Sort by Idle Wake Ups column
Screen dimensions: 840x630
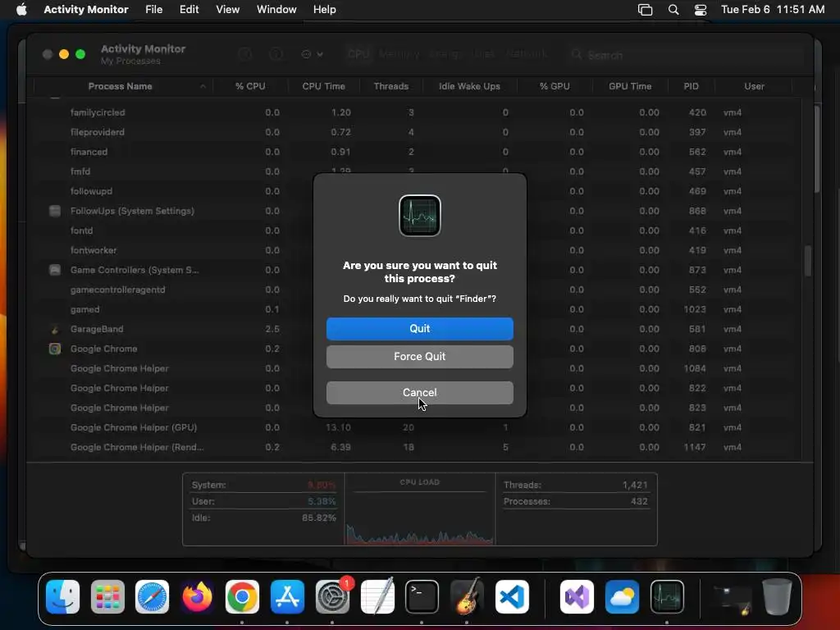click(469, 86)
